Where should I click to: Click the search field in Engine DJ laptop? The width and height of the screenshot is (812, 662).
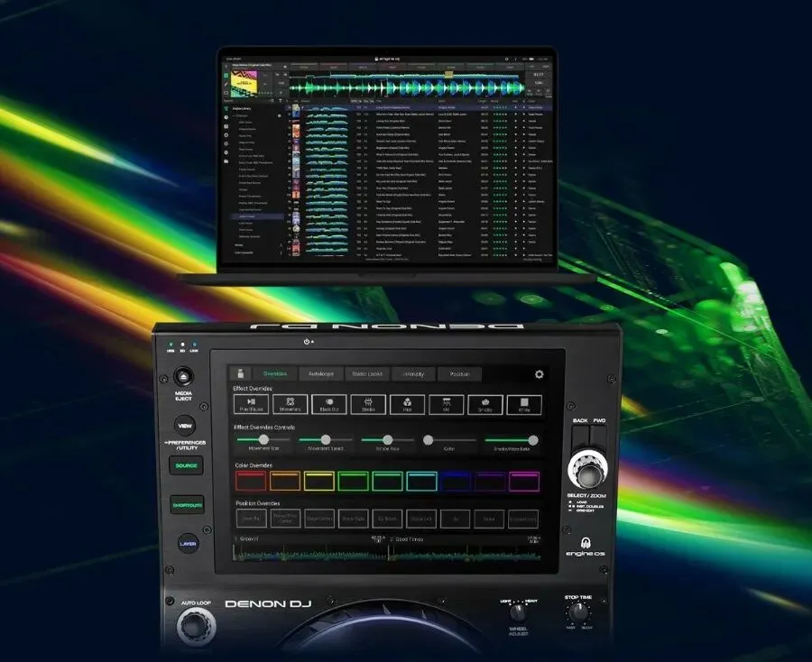(249, 101)
